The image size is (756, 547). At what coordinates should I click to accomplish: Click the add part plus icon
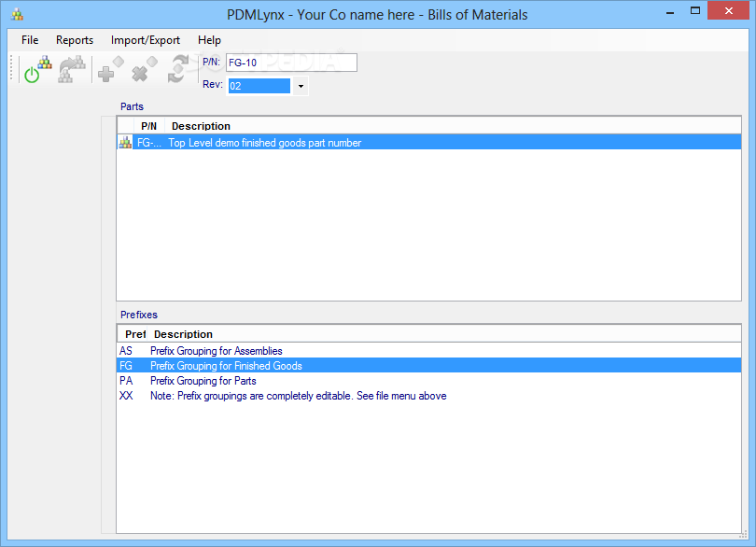[111, 69]
